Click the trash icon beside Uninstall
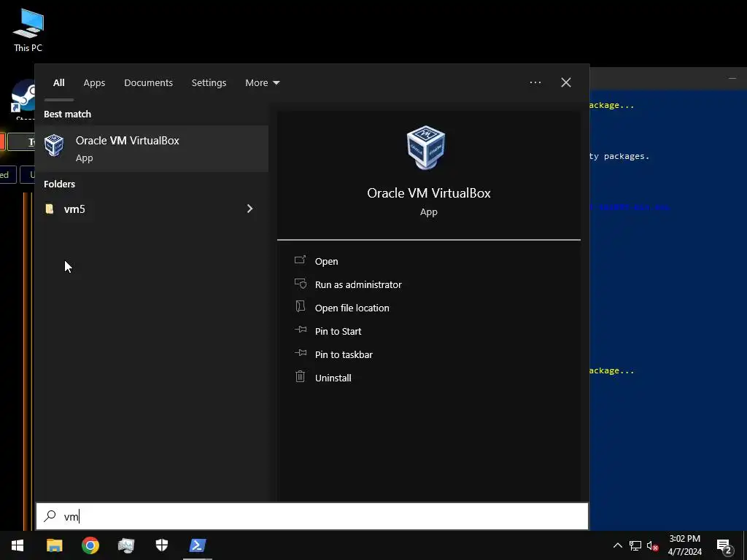 pos(300,377)
